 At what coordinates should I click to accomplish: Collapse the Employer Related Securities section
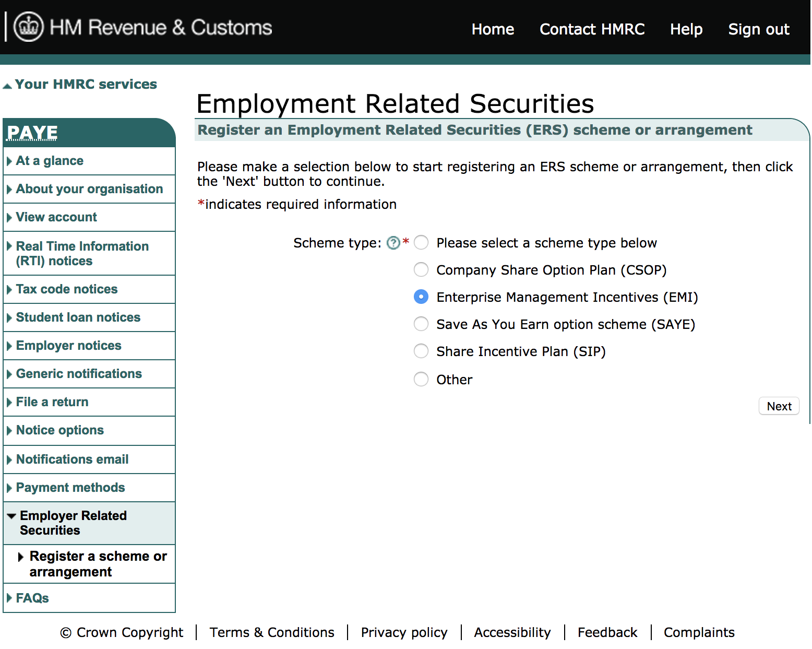pos(11,515)
